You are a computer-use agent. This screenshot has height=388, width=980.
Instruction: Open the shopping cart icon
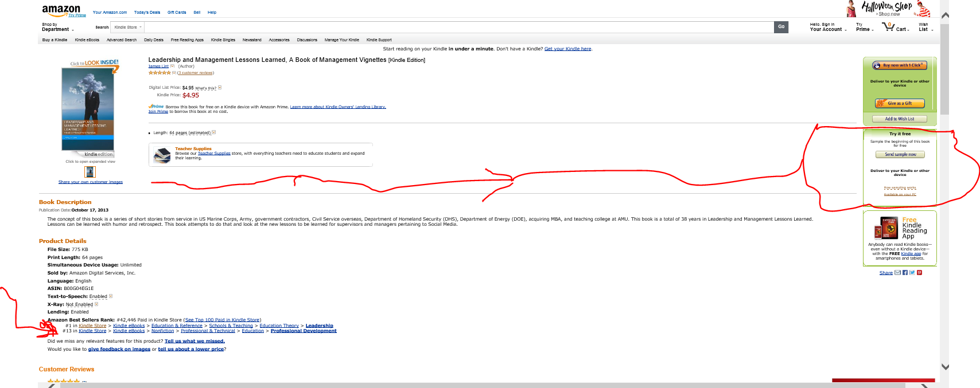coord(888,26)
